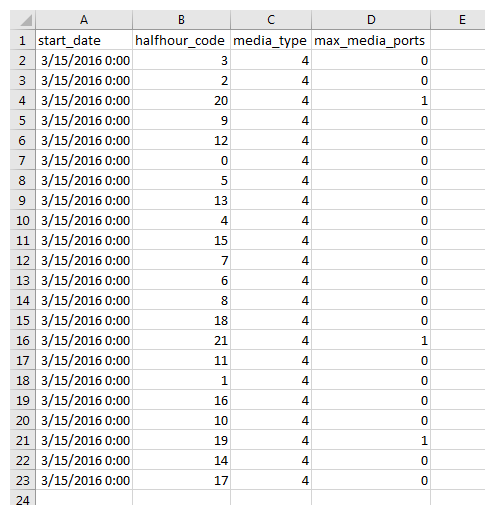Image resolution: width=492 pixels, height=513 pixels.
Task: Select halfhour_code cell with value 20
Action: pyautogui.click(x=181, y=100)
